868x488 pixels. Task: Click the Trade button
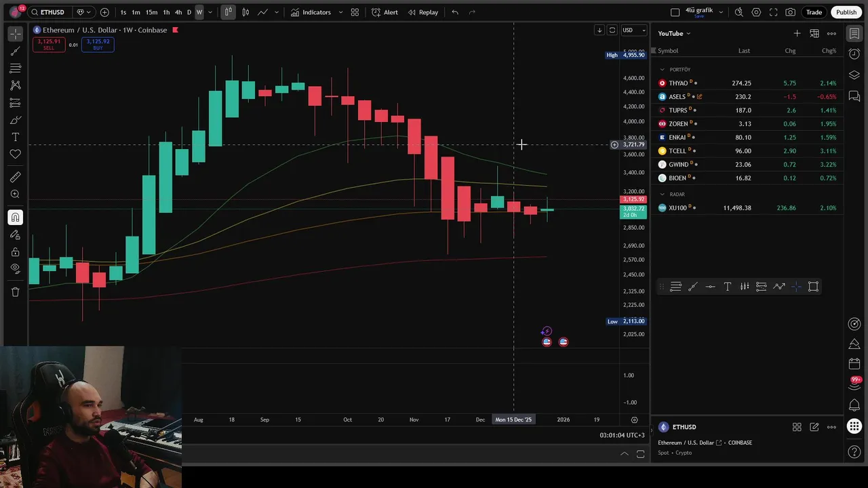814,12
